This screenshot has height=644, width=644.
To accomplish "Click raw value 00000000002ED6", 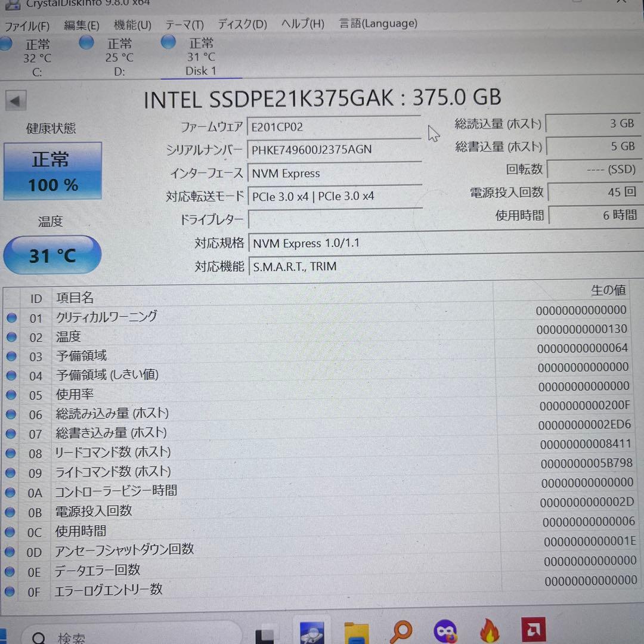I will (584, 425).
